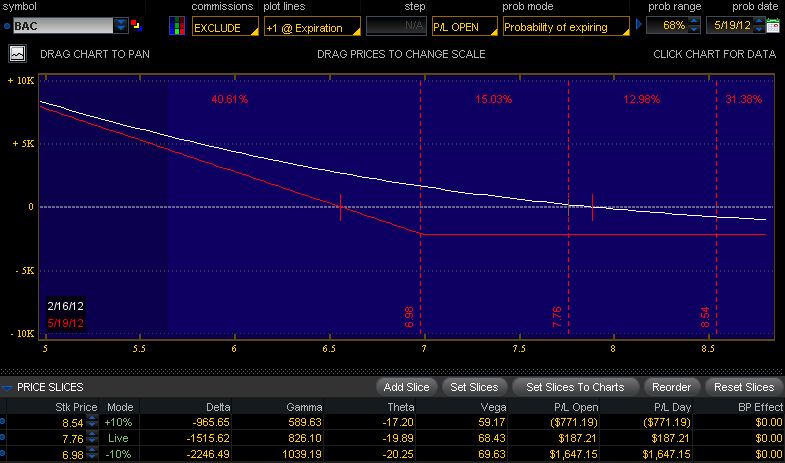Click the 8.54 vertical slice line label
The width and height of the screenshot is (785, 463).
(705, 317)
